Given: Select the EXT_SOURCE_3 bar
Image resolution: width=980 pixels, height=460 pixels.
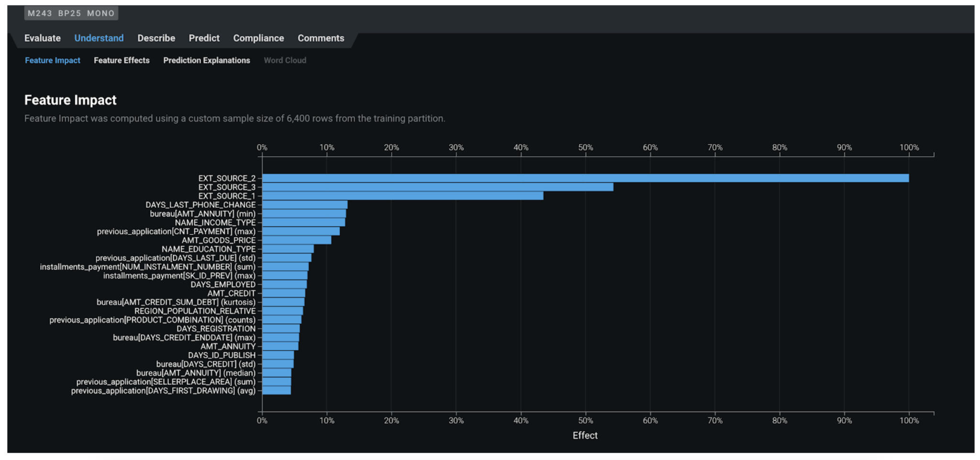Looking at the screenshot, I should (x=437, y=187).
